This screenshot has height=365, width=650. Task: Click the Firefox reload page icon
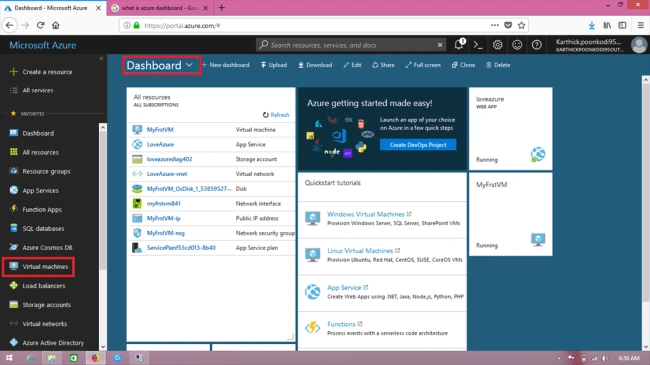(40, 25)
